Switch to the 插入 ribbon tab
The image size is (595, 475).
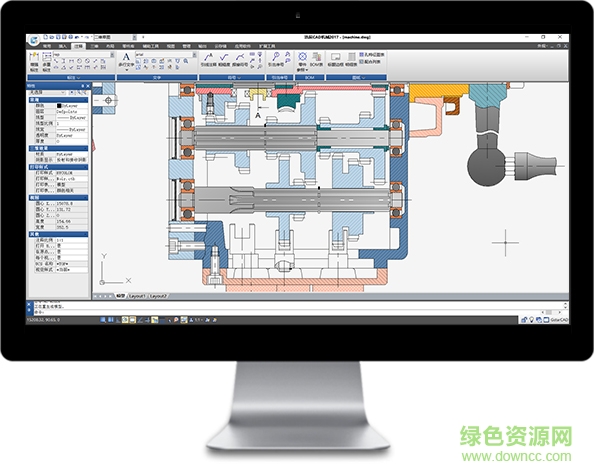pyautogui.click(x=63, y=46)
